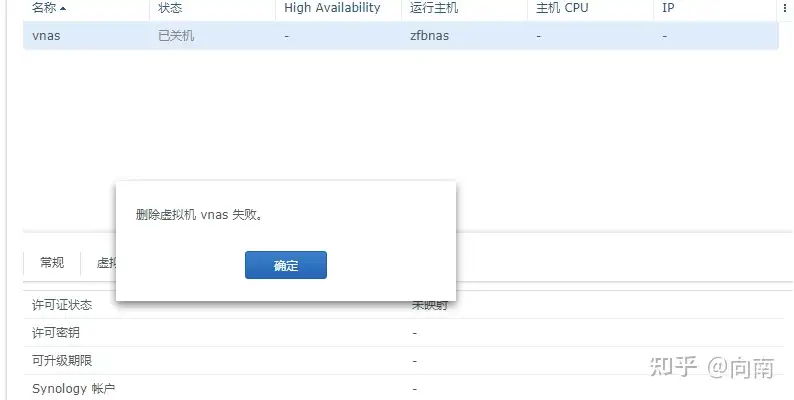
Task: Click the 名称 column header label
Action: (x=44, y=8)
